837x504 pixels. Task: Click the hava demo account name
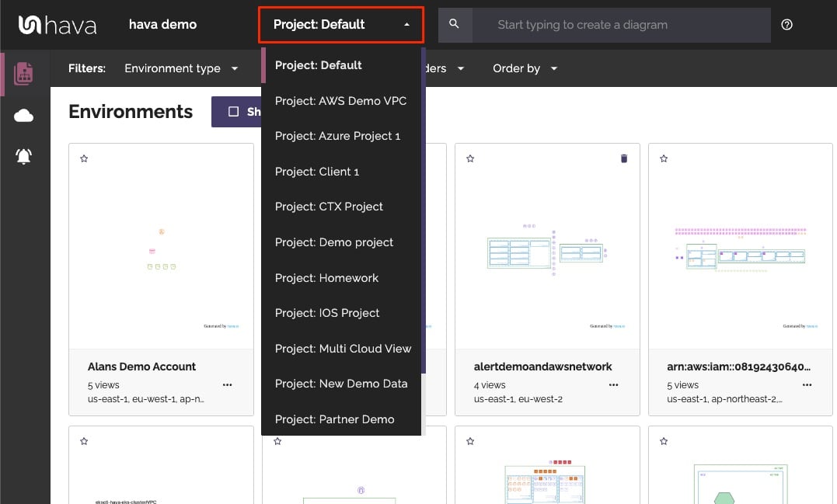[162, 25]
